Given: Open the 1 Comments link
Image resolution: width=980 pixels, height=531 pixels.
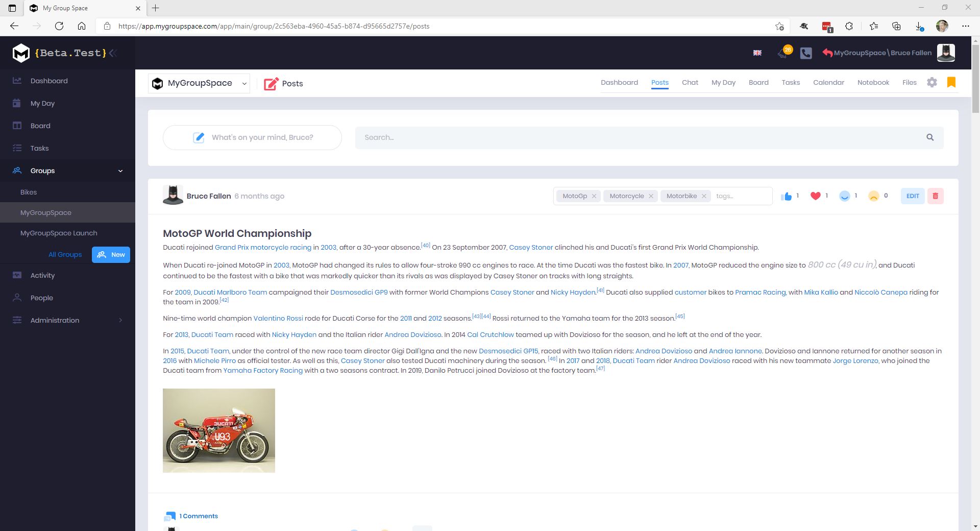Looking at the screenshot, I should [199, 516].
